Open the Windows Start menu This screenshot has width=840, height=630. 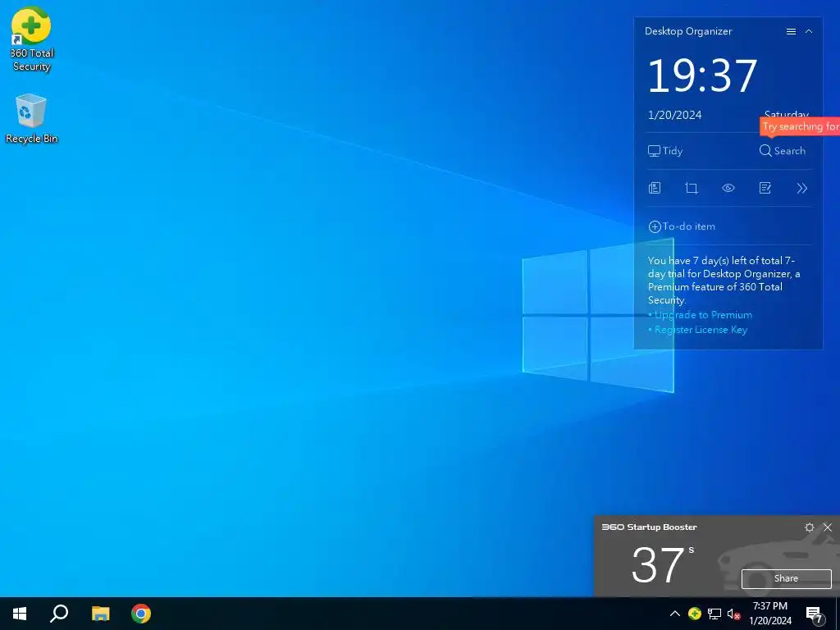pyautogui.click(x=20, y=614)
